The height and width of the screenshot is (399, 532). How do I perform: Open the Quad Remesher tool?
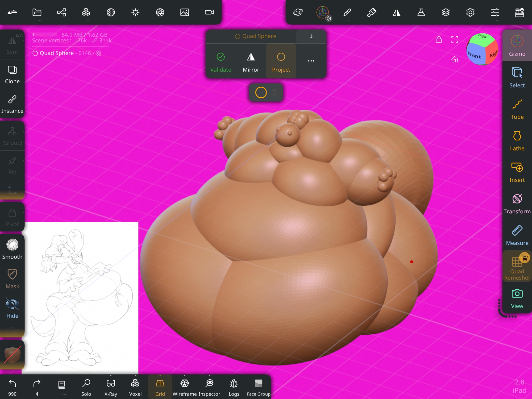(517, 267)
